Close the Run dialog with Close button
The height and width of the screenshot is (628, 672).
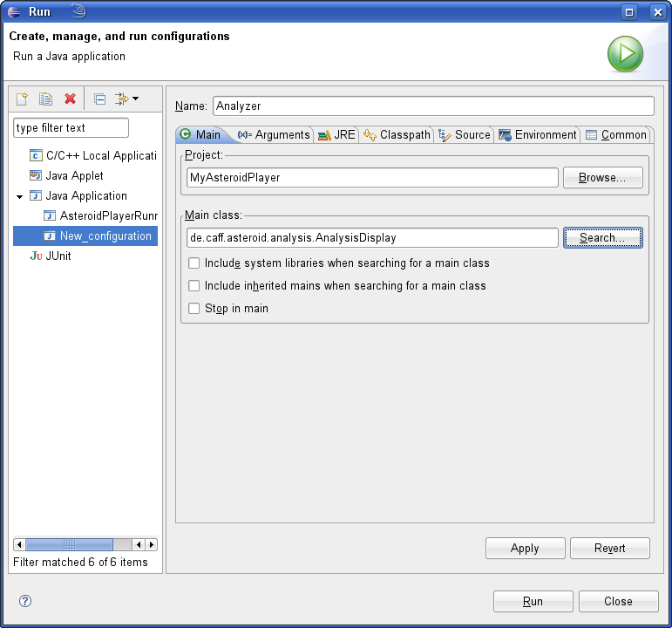click(619, 602)
